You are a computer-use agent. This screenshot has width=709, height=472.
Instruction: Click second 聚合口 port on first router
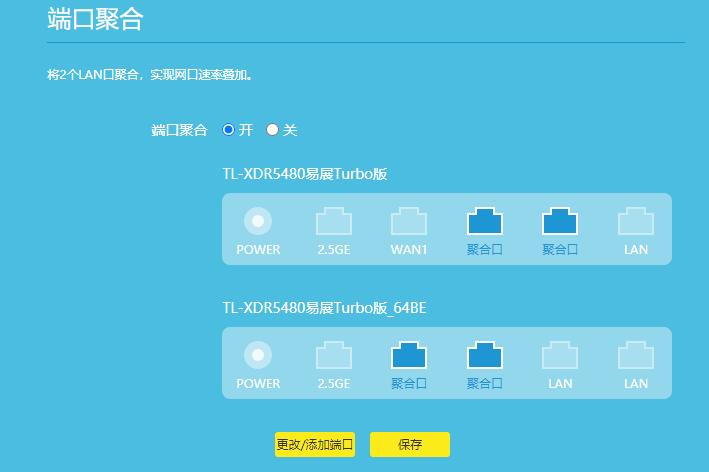560,221
